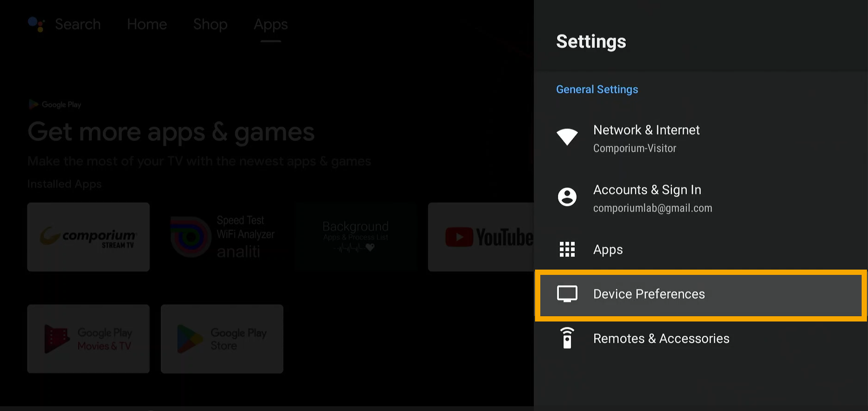
Task: Click the remote control icon
Action: point(567,338)
